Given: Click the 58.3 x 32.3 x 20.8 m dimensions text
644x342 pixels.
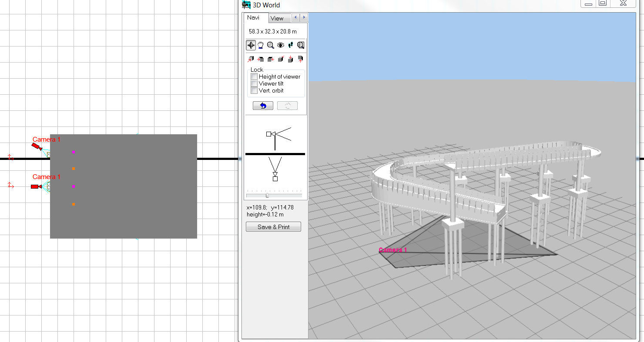Looking at the screenshot, I should point(273,31).
